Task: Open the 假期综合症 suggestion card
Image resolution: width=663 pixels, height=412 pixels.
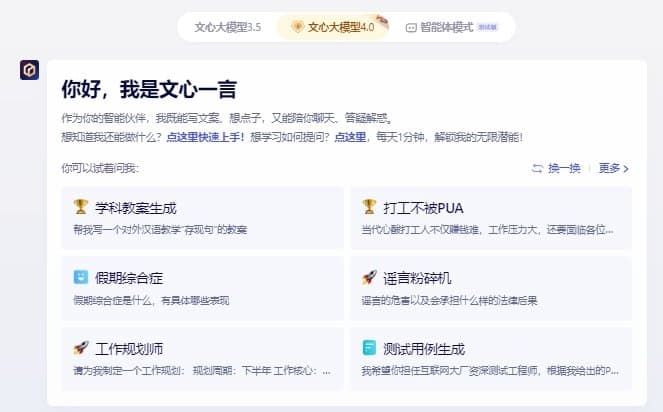Action: (203, 288)
